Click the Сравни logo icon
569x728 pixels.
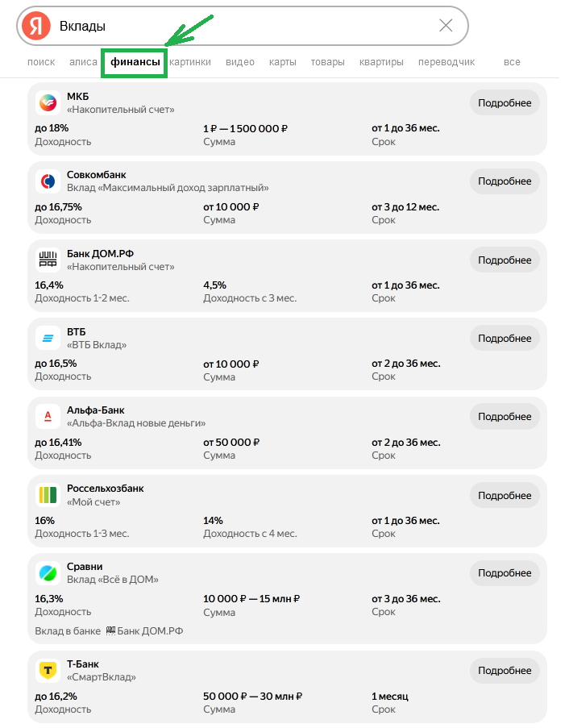coord(48,573)
